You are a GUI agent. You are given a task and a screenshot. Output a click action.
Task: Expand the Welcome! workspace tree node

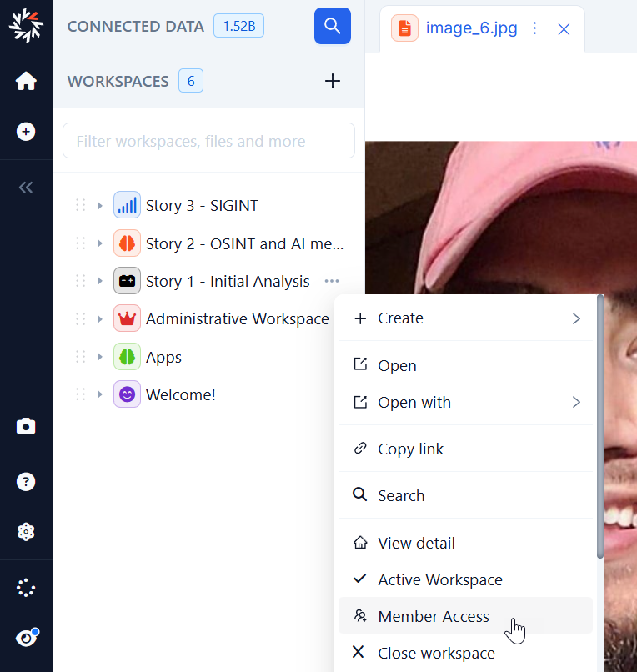(x=100, y=395)
